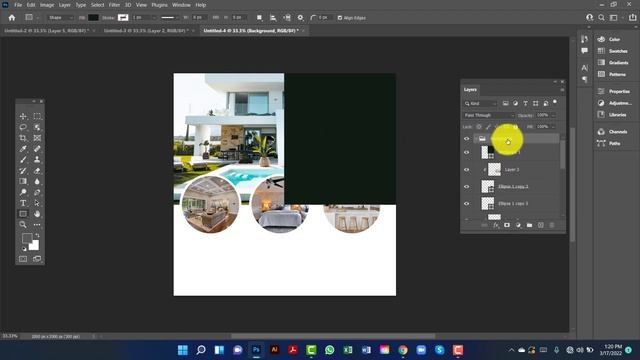Open the Shape tool mode dropdown
640x360 pixels.
(60, 18)
